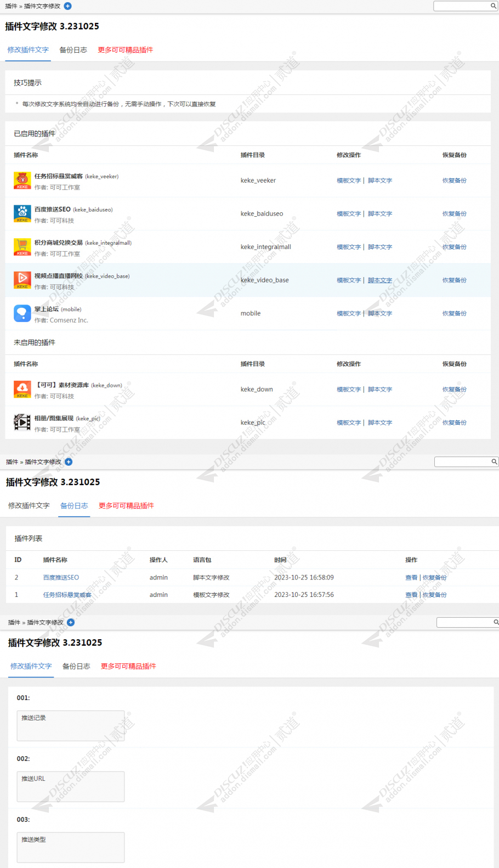Restore backup for the keke_down row
Image resolution: width=499 pixels, height=868 pixels.
pos(455,390)
